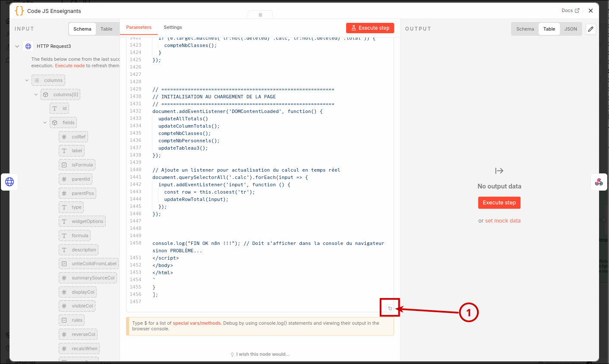This screenshot has height=364, width=609.
Task: Click the HTTP Request3 globe icon
Action: (x=28, y=46)
